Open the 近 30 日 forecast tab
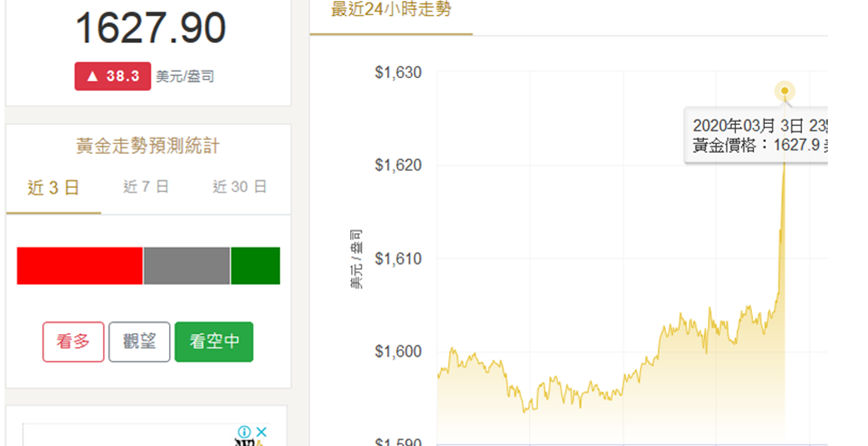The image size is (868, 446). coord(240,187)
